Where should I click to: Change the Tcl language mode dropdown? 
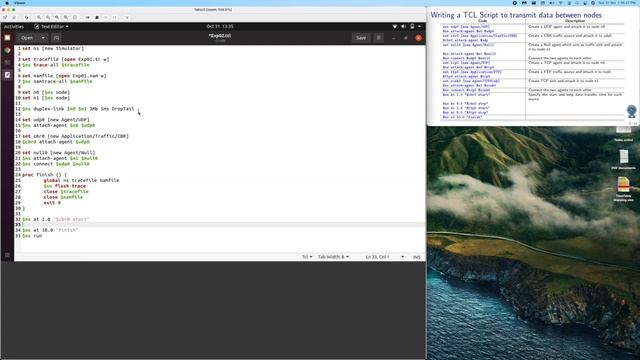click(x=307, y=257)
